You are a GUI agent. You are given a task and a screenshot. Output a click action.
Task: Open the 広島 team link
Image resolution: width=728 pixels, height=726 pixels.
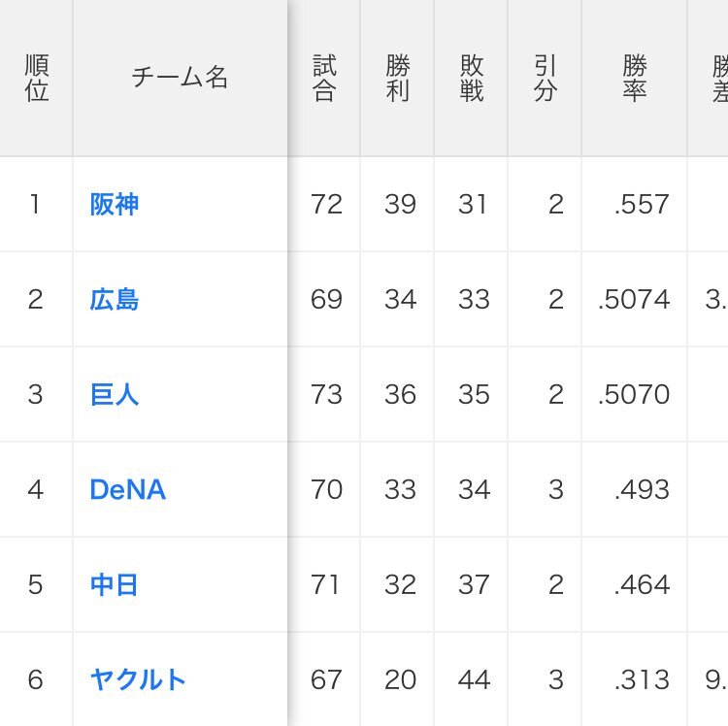[115, 299]
